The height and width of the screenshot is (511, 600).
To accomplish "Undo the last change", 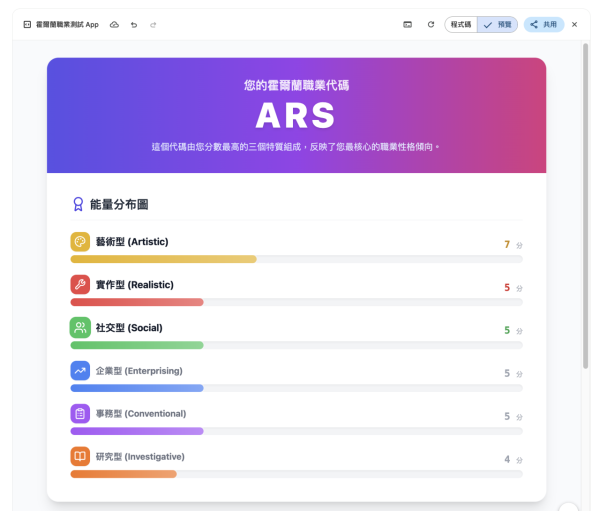I will [x=134, y=24].
